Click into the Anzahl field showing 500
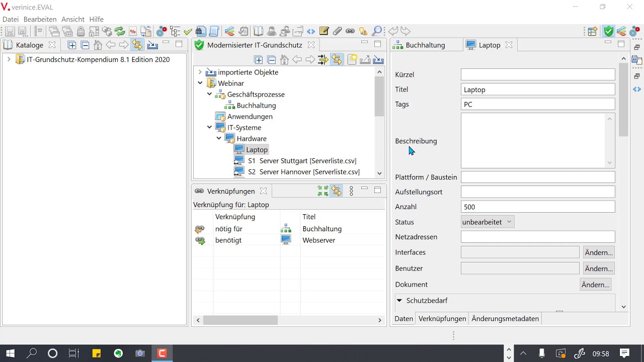Screen dimensions: 644x362 click(x=538, y=207)
